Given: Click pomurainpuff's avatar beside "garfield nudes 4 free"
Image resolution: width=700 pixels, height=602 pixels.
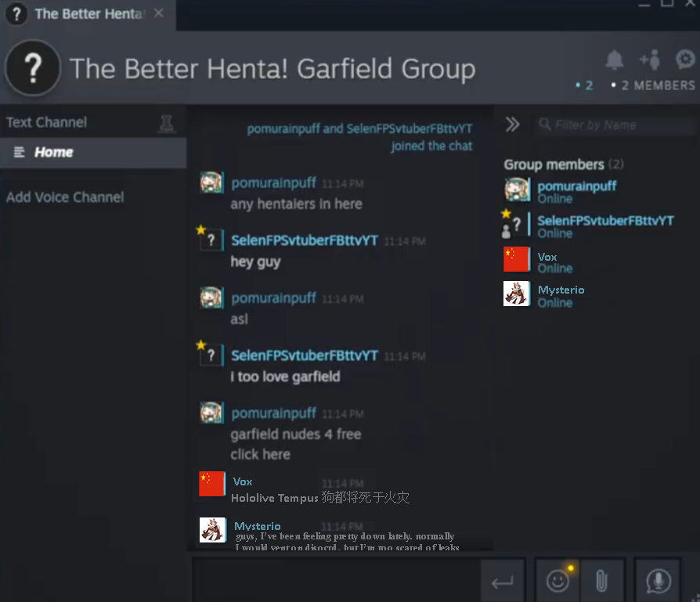Looking at the screenshot, I should coord(211,413).
